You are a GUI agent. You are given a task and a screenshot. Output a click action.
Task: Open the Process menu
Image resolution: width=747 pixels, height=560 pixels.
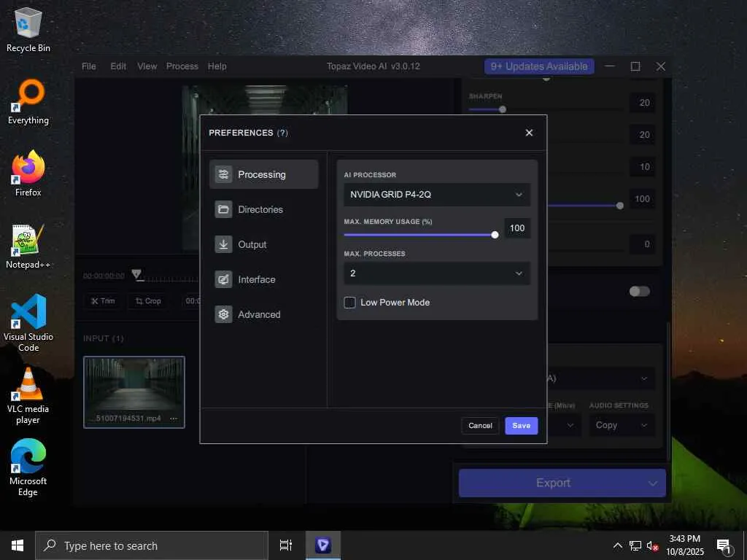tap(182, 66)
